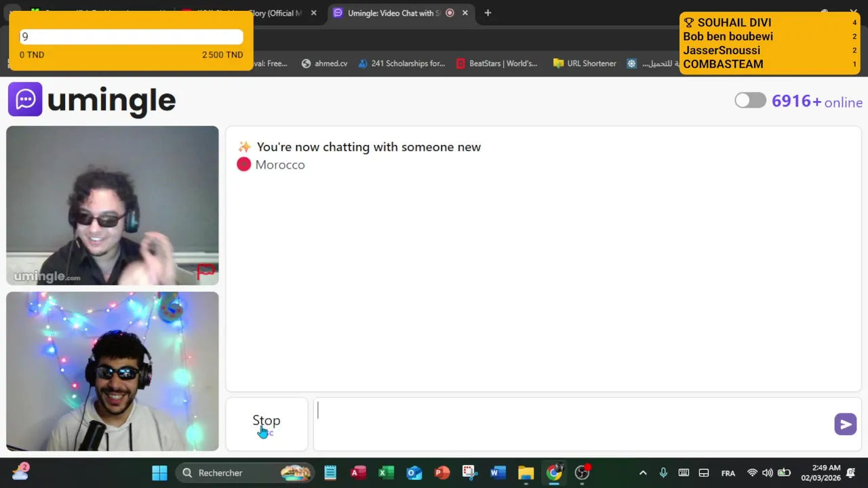Open the weather widget on taskbar
Viewport: 868px width, 488px height.
pyautogui.click(x=20, y=472)
